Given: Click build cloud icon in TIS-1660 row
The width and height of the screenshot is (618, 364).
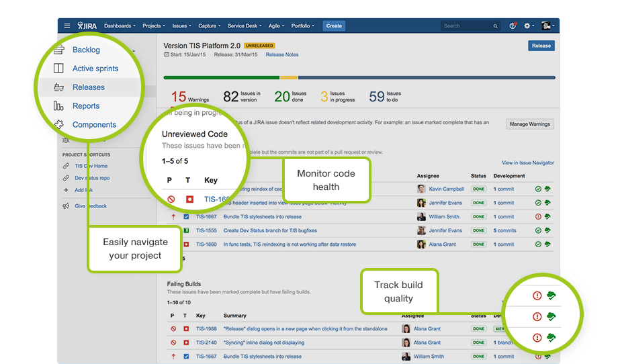Looking at the screenshot, I should point(547,244).
